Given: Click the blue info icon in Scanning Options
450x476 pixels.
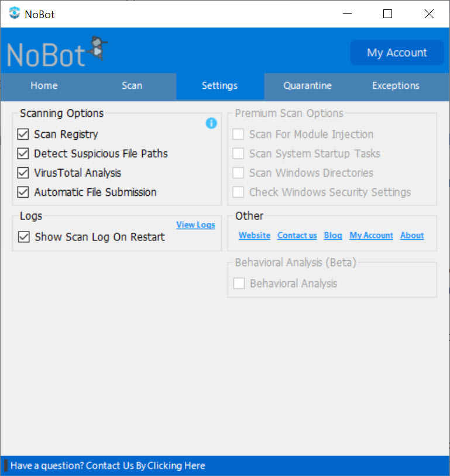Looking at the screenshot, I should [x=211, y=123].
